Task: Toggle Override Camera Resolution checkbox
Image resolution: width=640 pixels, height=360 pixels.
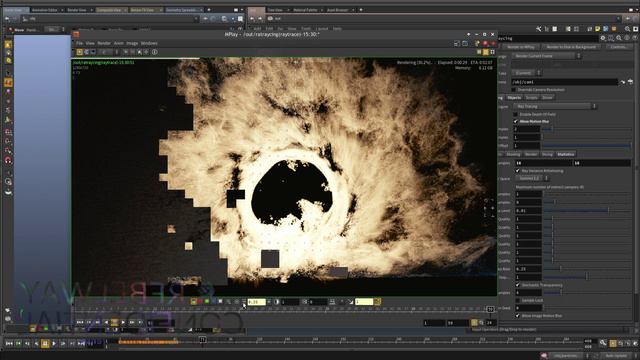Action: coord(514,89)
